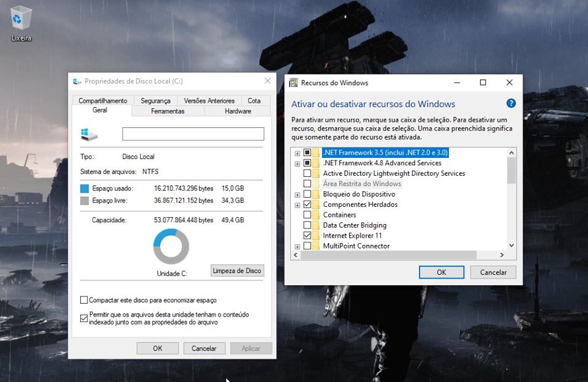Click the disk usage donut chart
Viewport: 588px width, 382px height.
[171, 246]
